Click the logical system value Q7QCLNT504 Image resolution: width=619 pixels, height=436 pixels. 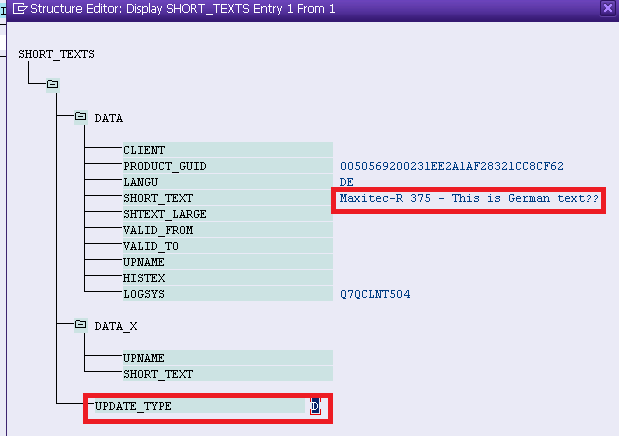(x=375, y=294)
